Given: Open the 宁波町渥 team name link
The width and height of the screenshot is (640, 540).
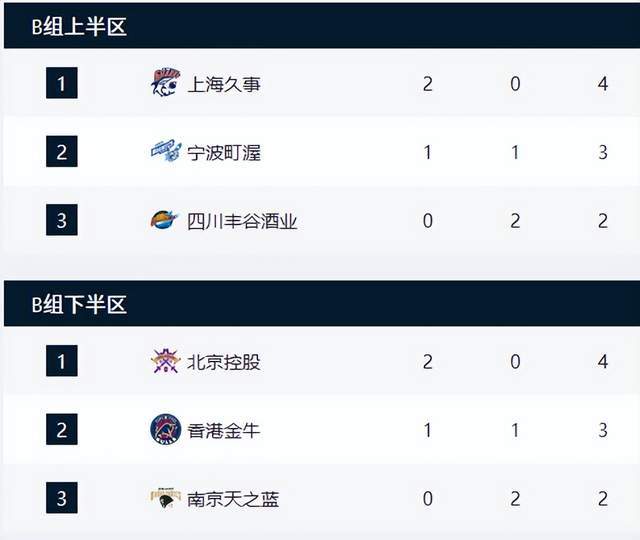Looking at the screenshot, I should click(224, 153).
